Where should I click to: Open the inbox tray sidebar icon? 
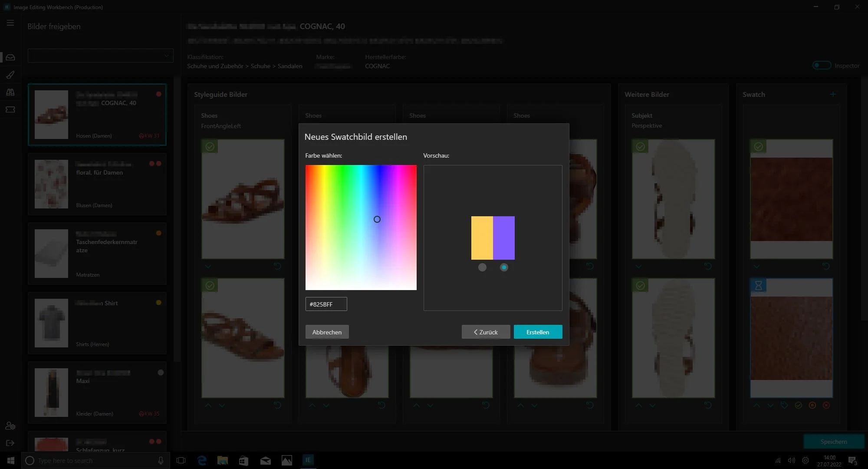[10, 57]
